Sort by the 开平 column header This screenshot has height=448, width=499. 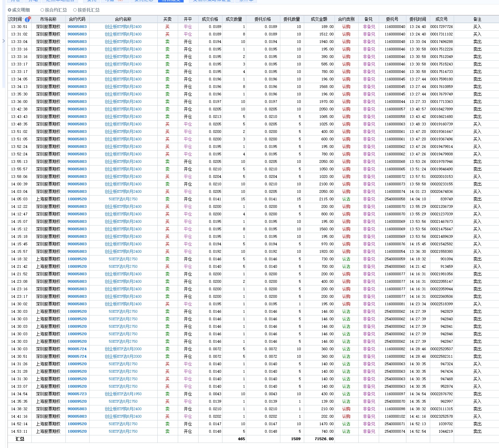coord(188,19)
